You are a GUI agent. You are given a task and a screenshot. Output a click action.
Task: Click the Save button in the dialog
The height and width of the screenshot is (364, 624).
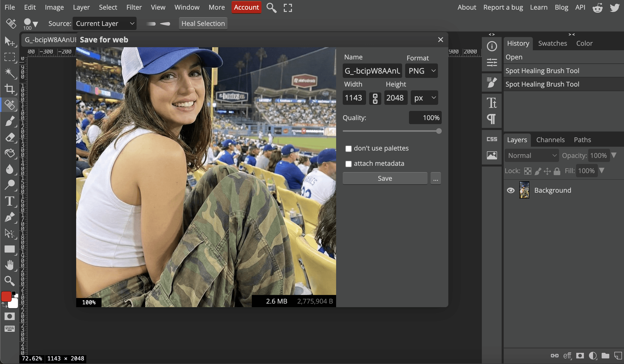click(385, 178)
